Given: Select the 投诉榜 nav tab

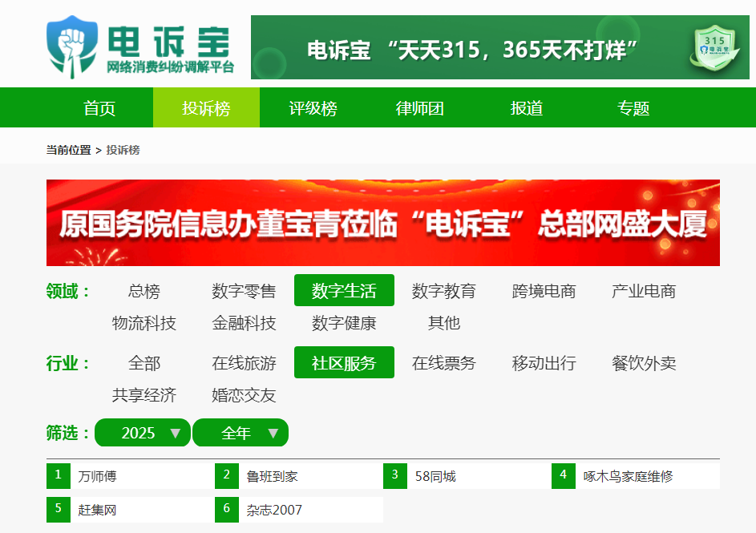Looking at the screenshot, I should [x=206, y=108].
